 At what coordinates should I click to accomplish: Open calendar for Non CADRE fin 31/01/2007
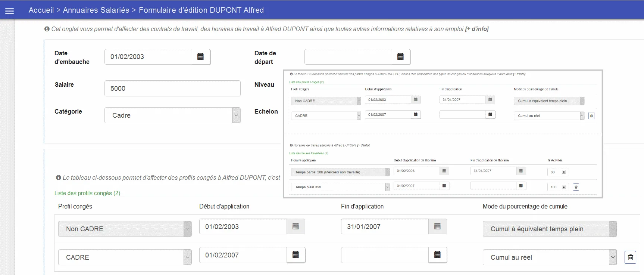tap(438, 226)
